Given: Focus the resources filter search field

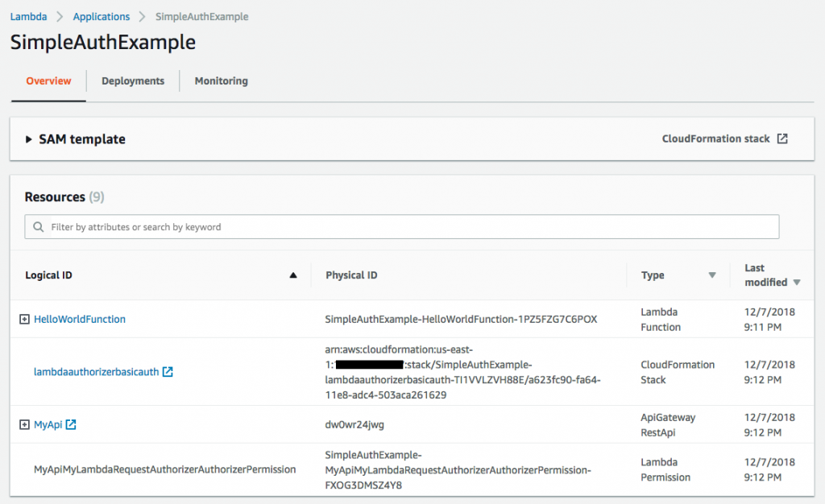Looking at the screenshot, I should [401, 226].
